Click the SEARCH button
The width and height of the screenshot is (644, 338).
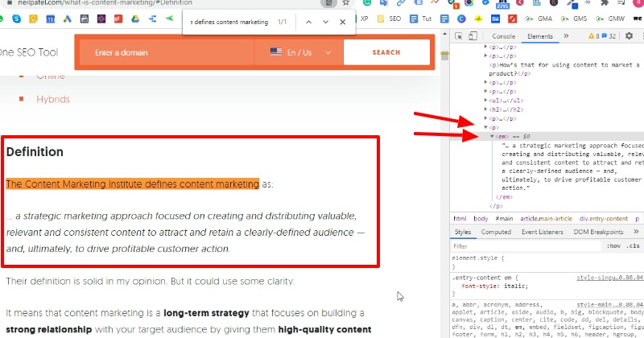click(386, 52)
